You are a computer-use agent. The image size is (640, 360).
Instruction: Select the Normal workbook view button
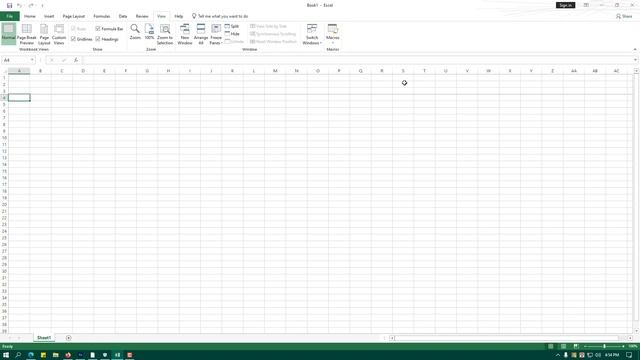pyautogui.click(x=9, y=33)
